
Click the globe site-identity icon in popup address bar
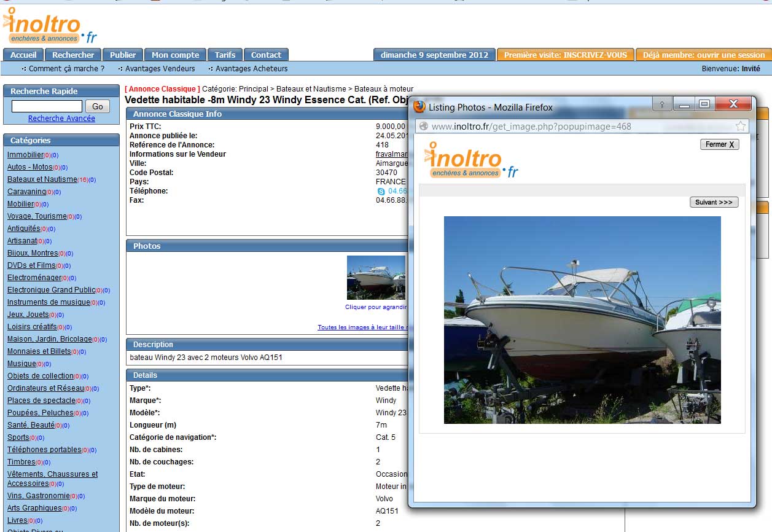424,127
